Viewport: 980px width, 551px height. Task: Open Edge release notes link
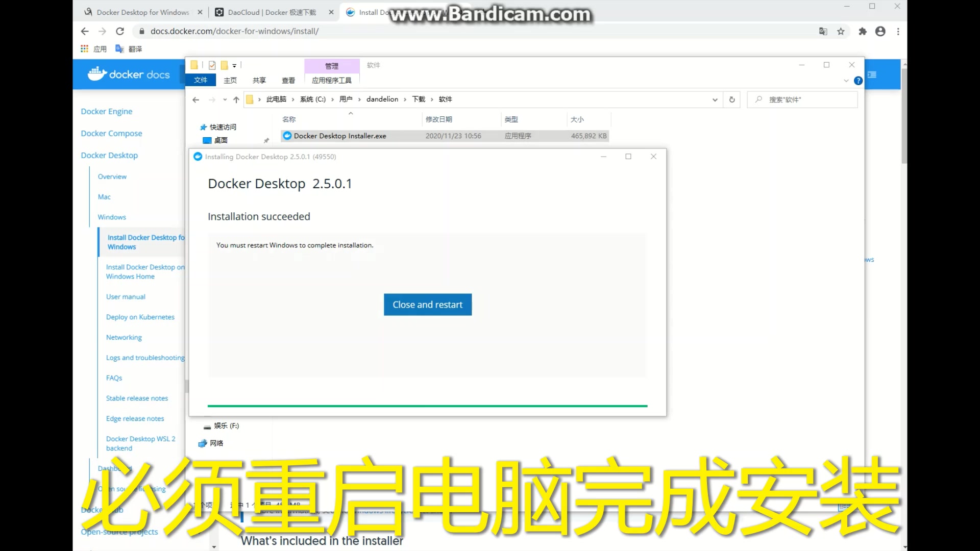(135, 419)
